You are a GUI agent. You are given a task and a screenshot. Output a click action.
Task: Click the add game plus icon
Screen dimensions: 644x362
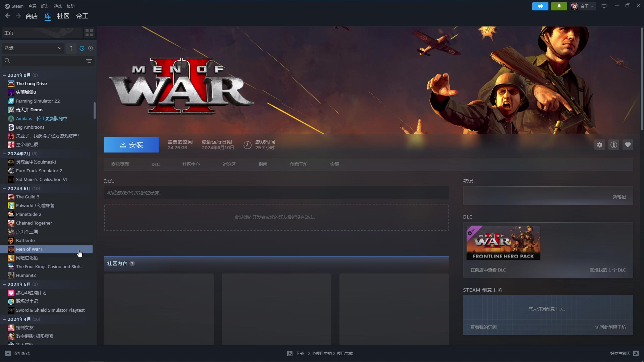(x=8, y=353)
